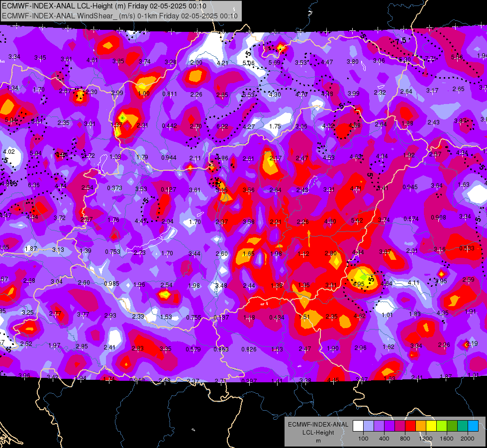This screenshot has width=487, height=448.
Task: Select the teal legend swatch
Action: point(463,426)
